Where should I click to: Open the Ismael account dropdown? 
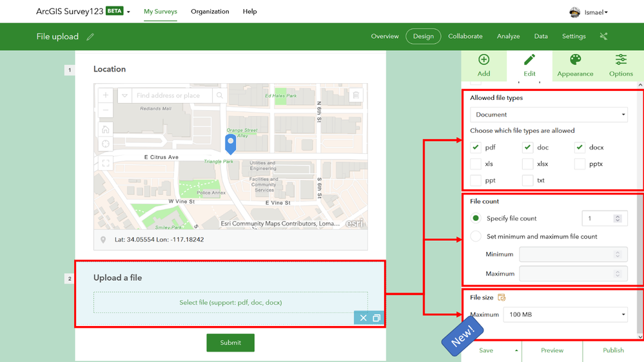(606, 12)
